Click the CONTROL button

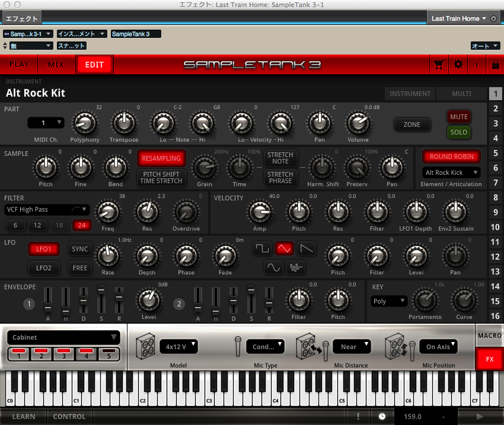click(69, 416)
